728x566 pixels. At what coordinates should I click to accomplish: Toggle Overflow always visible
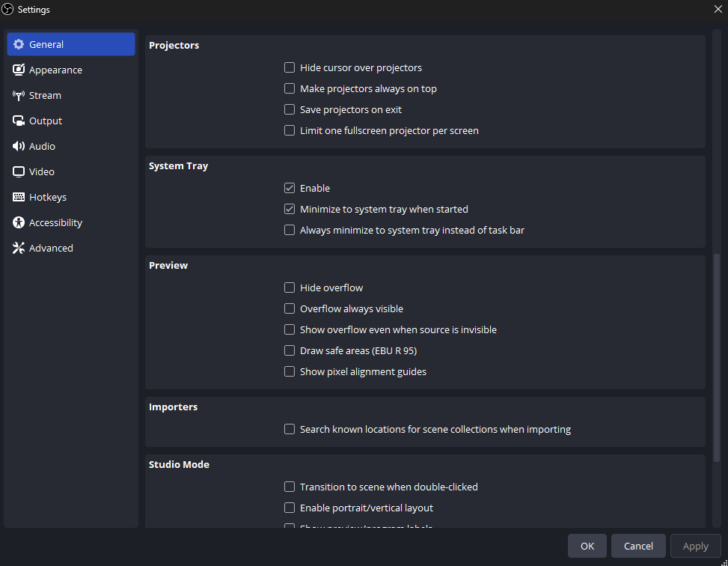tap(290, 308)
